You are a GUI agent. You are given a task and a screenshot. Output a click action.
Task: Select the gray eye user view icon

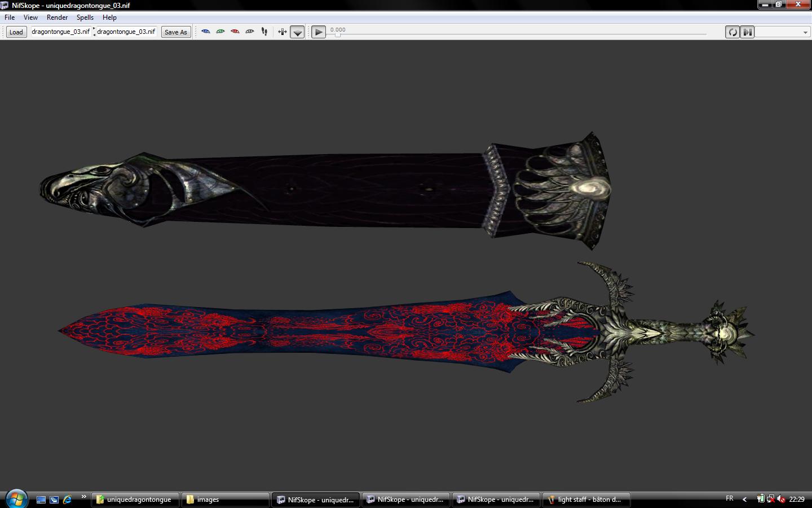click(x=250, y=32)
